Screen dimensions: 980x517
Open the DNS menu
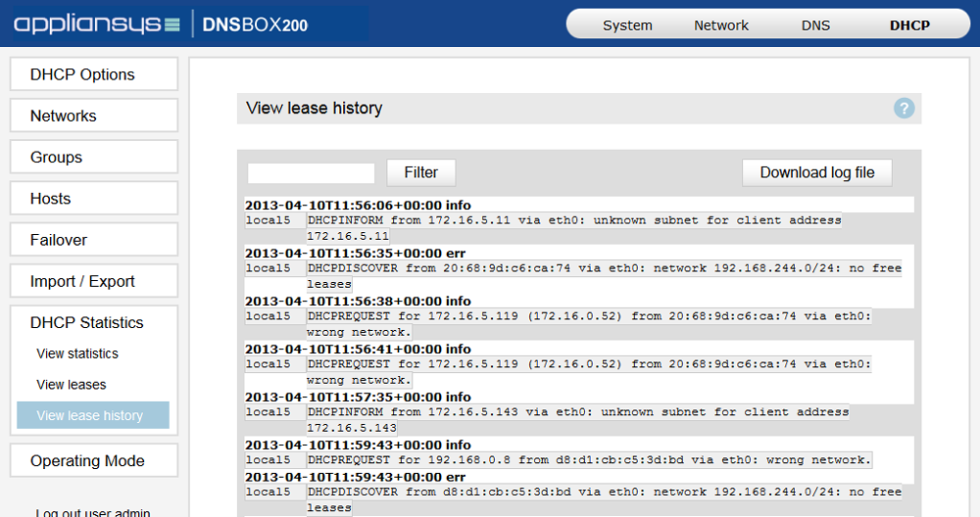pyautogui.click(x=815, y=25)
